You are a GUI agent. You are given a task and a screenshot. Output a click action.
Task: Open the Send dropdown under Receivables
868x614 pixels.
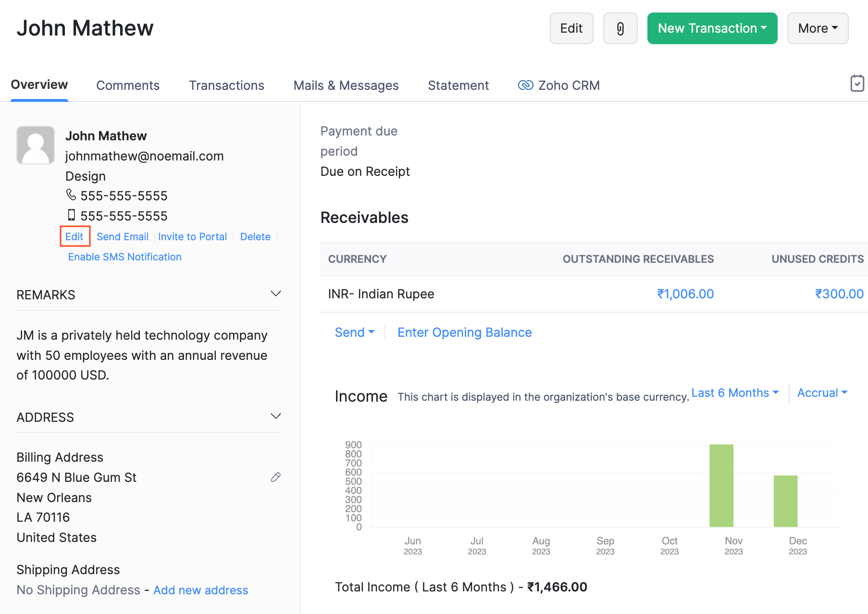354,332
